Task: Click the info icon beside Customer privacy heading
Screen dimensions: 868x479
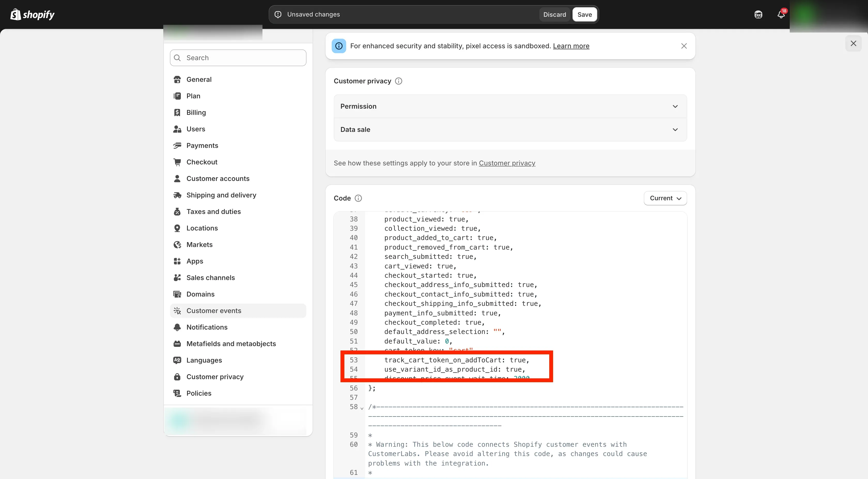Action: point(399,81)
